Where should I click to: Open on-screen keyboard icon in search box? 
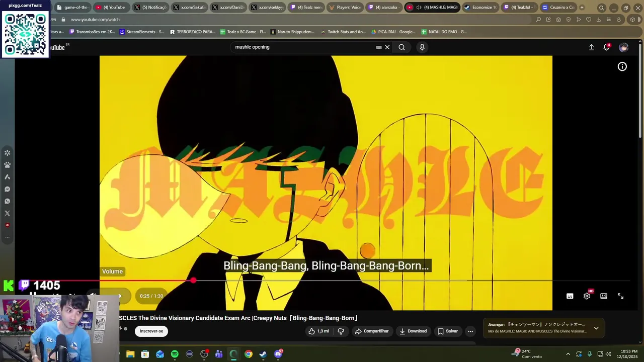[379, 47]
